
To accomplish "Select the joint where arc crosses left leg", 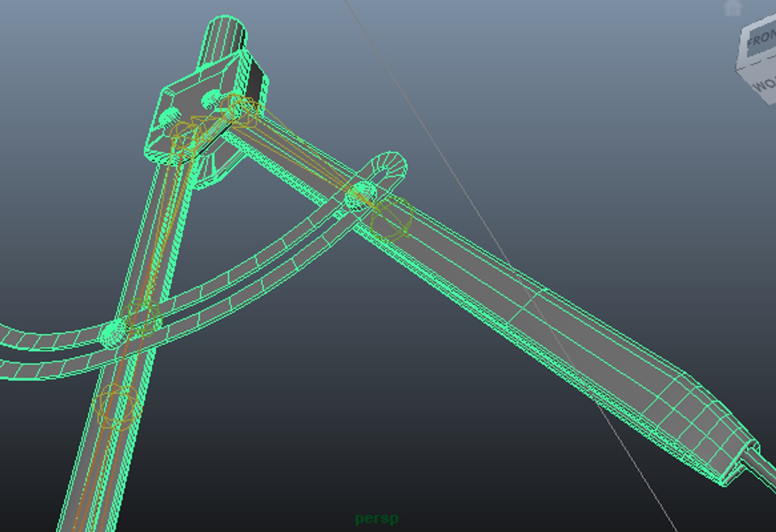I will pos(141,318).
